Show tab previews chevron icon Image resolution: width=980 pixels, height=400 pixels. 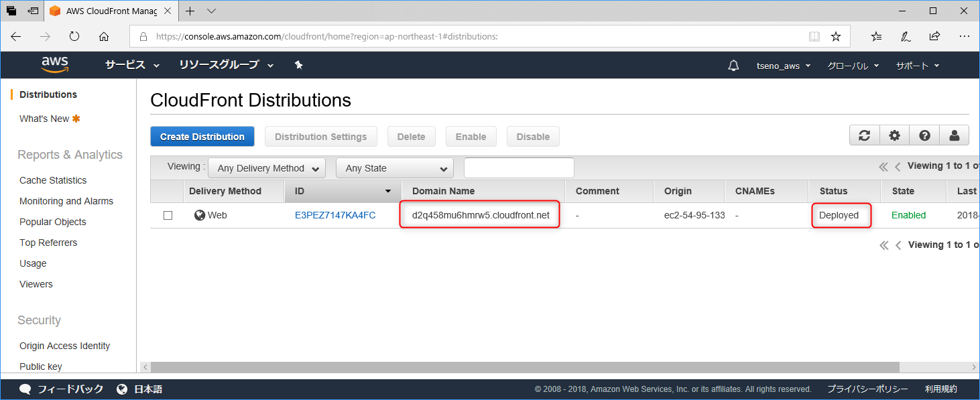tap(212, 11)
